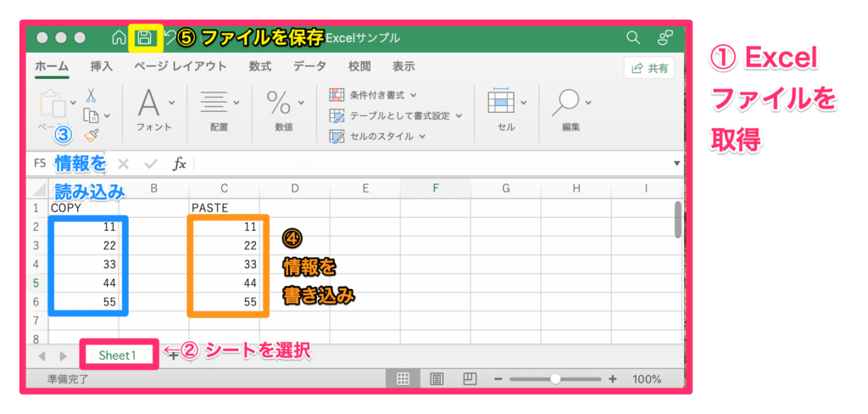
Task: Adjust the zoom slider knob
Action: coord(554,379)
